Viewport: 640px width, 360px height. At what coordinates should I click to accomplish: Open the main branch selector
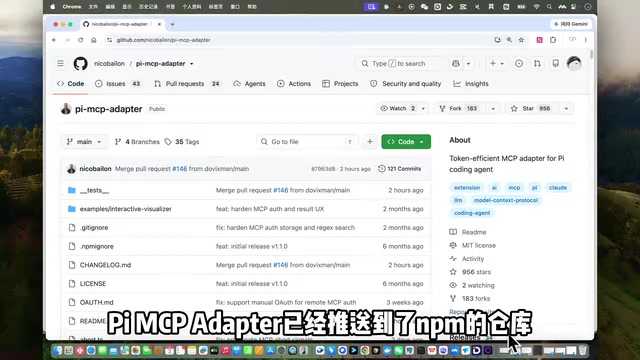tap(84, 142)
